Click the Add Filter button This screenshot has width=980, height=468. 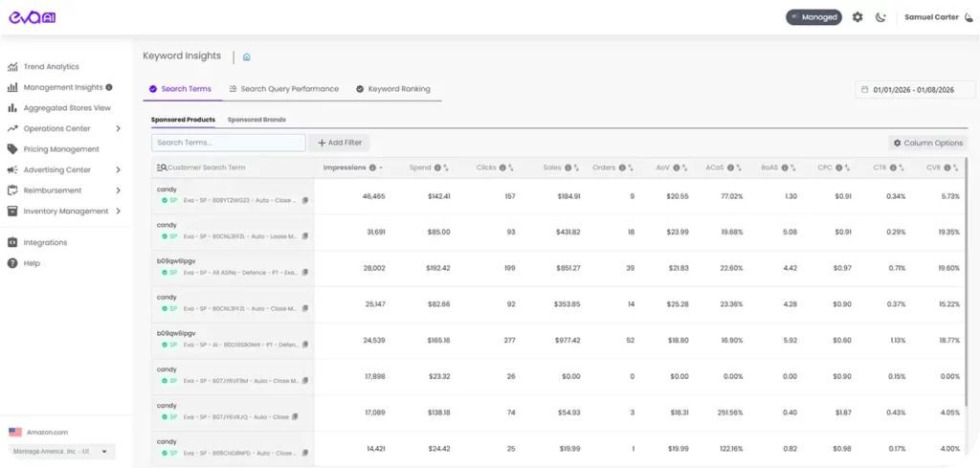coord(340,143)
